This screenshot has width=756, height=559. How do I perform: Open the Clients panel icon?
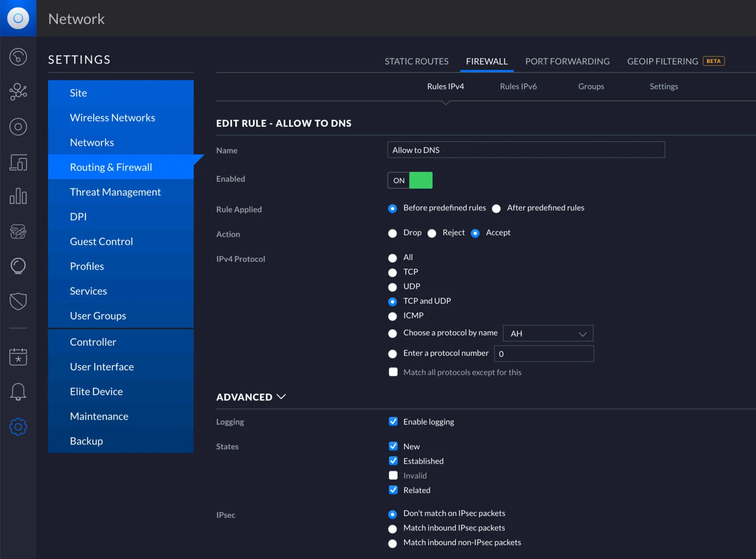[x=18, y=163]
